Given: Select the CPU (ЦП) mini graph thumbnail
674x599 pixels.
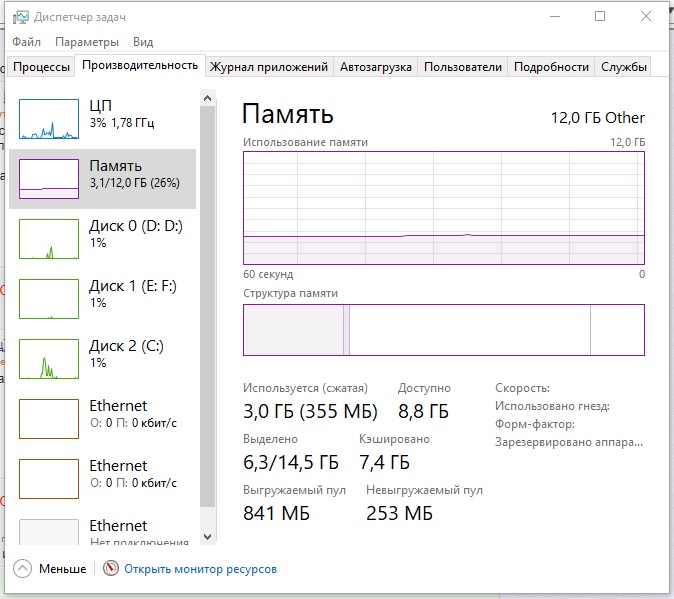Looking at the screenshot, I should tap(48, 119).
